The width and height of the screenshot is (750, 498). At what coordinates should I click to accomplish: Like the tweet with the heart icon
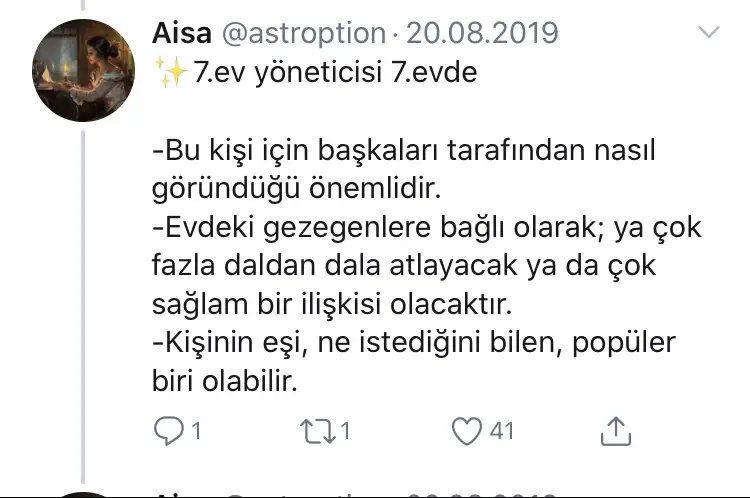tap(466, 431)
